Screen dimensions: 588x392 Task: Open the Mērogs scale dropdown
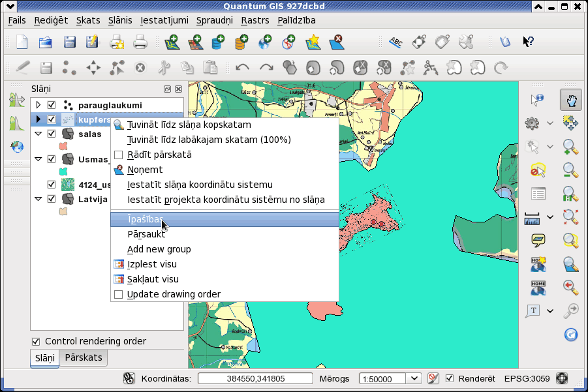pyautogui.click(x=414, y=378)
